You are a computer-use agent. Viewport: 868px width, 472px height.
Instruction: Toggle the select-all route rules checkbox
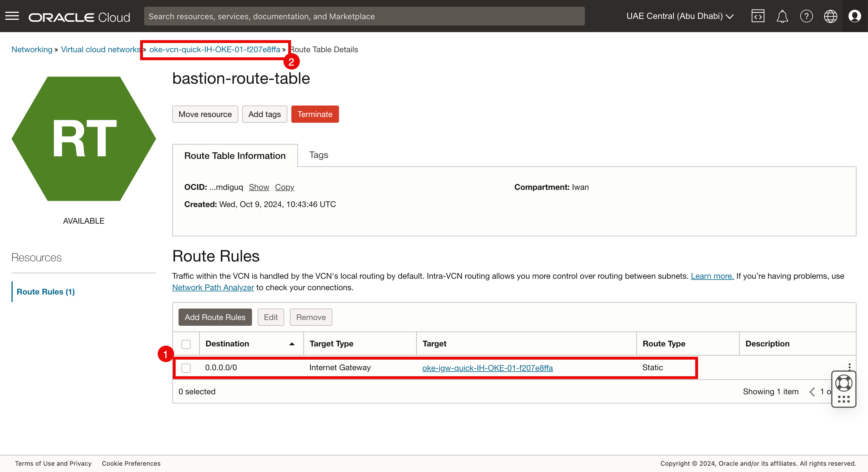(186, 344)
